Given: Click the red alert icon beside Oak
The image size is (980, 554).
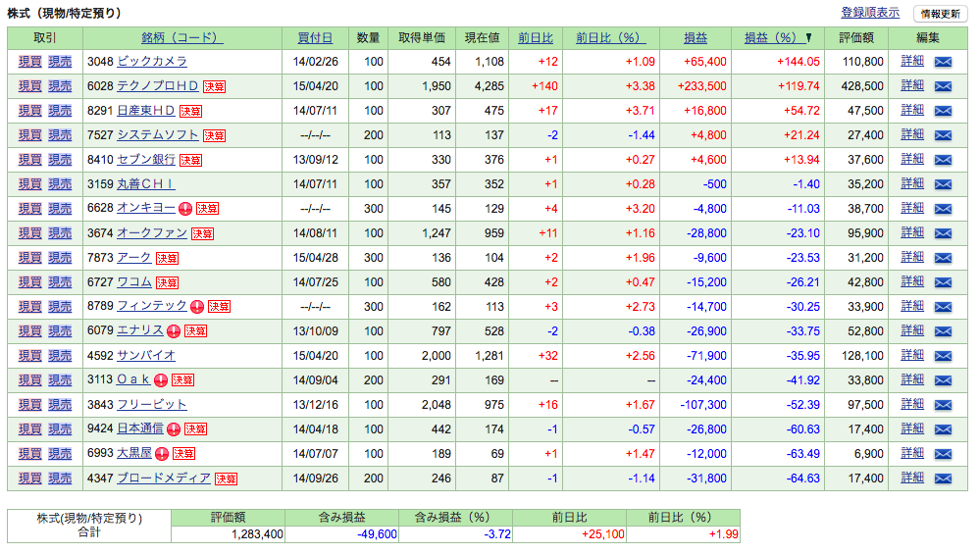Looking at the screenshot, I should click(x=161, y=379).
